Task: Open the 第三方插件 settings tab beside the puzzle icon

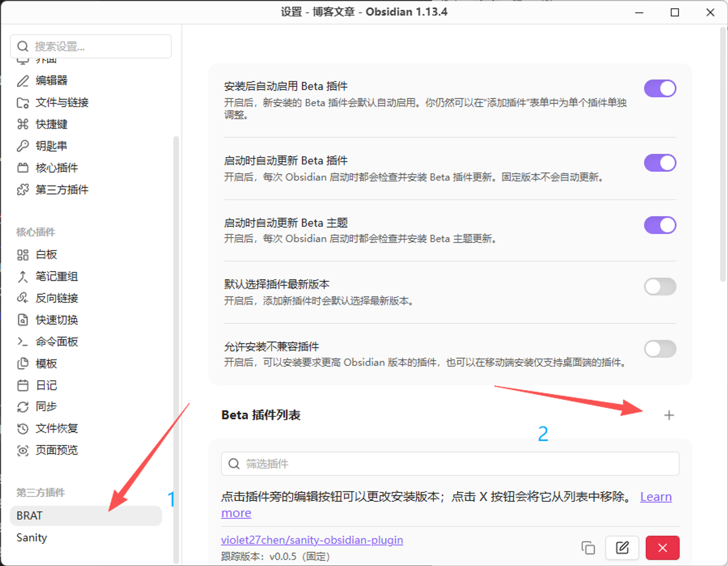Action: click(86, 190)
